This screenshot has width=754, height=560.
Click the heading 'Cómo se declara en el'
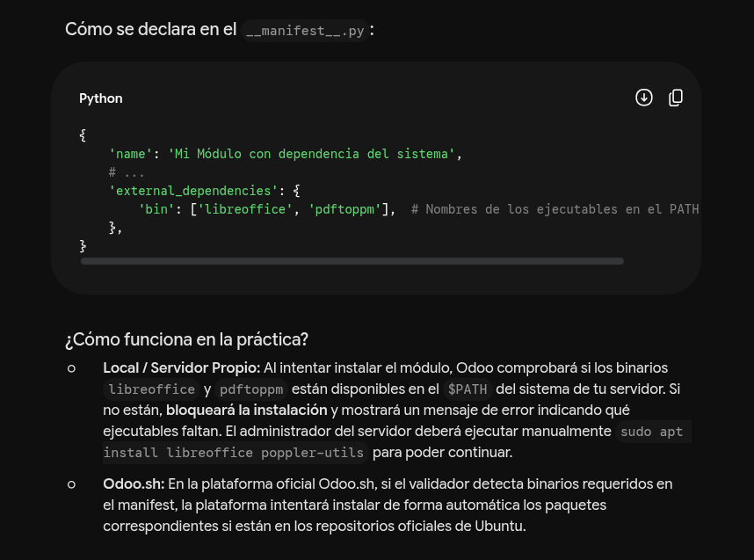(x=151, y=29)
